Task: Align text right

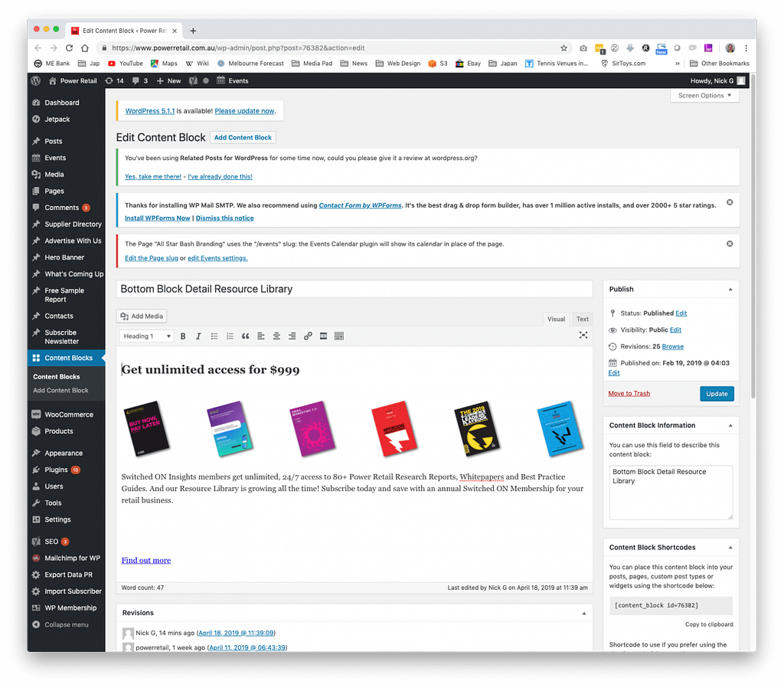Action: tap(292, 336)
